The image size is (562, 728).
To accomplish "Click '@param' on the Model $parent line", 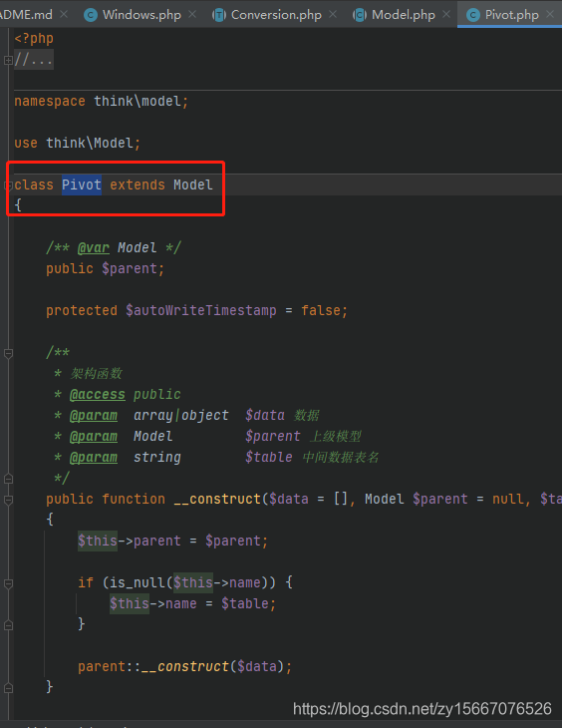I will [94, 437].
